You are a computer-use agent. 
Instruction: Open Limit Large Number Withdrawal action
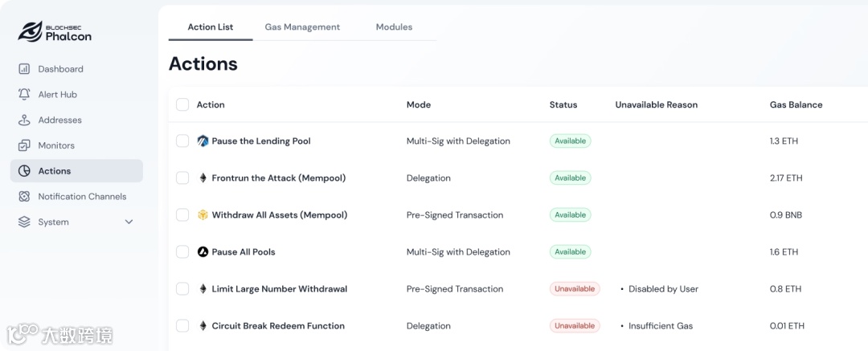(x=279, y=289)
